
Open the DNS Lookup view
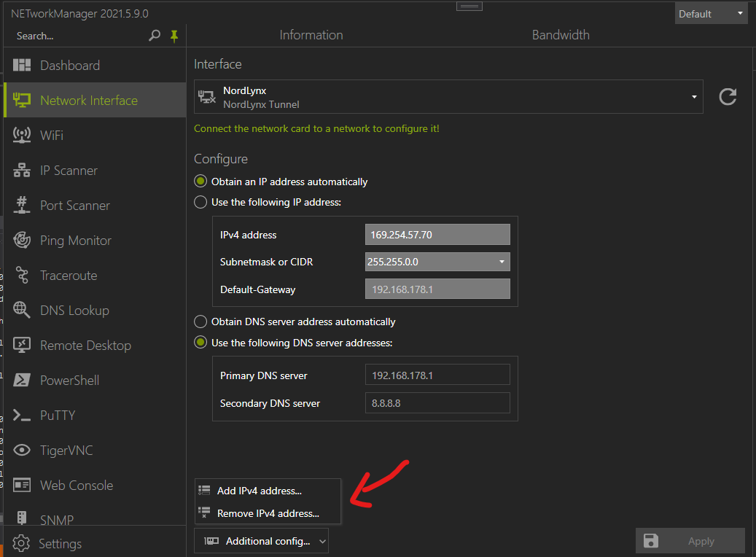tap(95, 310)
